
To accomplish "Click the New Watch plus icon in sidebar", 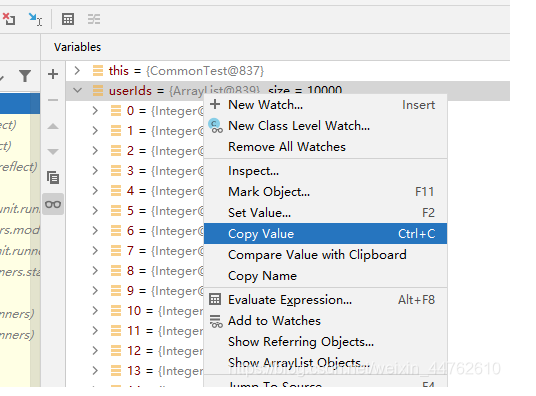I will [53, 74].
